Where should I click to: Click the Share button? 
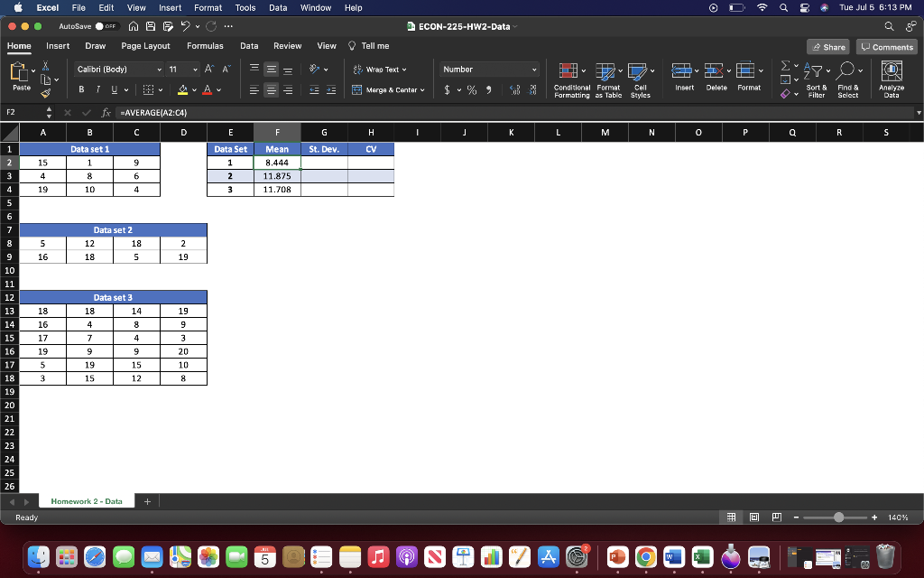tap(828, 47)
